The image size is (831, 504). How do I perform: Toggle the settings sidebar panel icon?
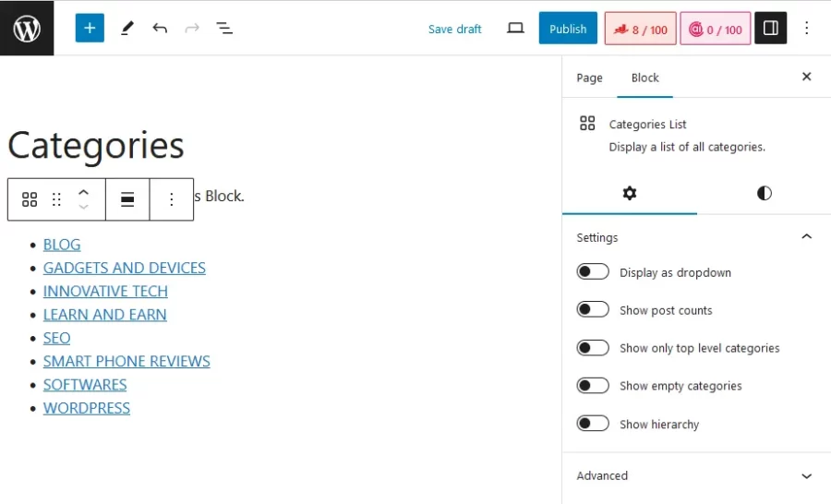[771, 28]
